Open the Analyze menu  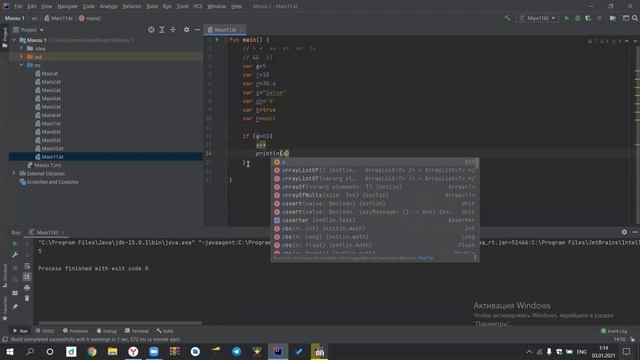[108, 7]
